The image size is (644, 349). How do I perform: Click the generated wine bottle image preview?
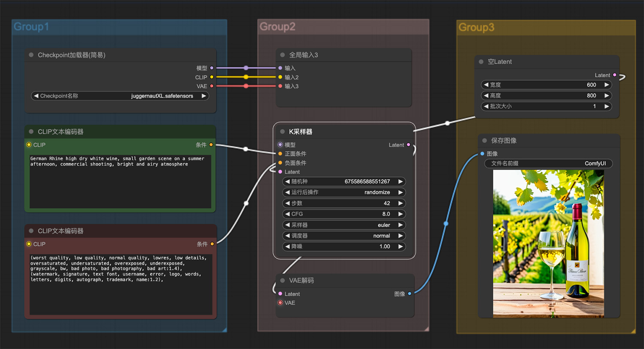point(548,244)
